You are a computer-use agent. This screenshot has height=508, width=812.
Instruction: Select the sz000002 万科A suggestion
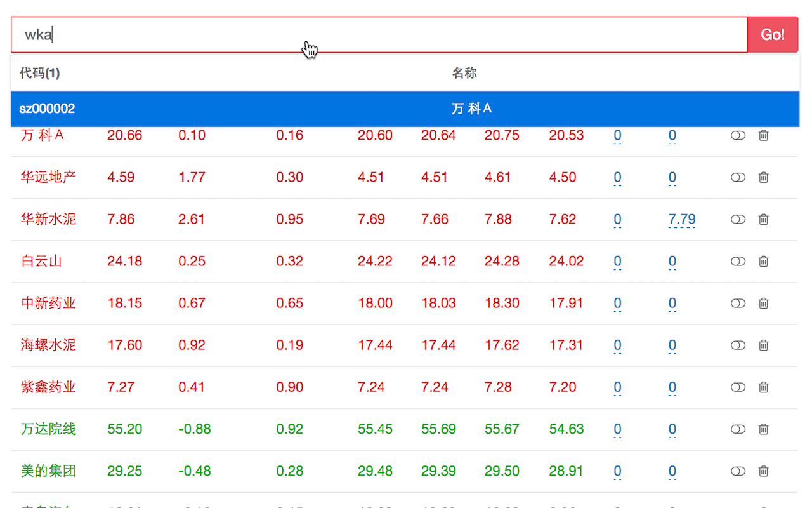coord(405,109)
